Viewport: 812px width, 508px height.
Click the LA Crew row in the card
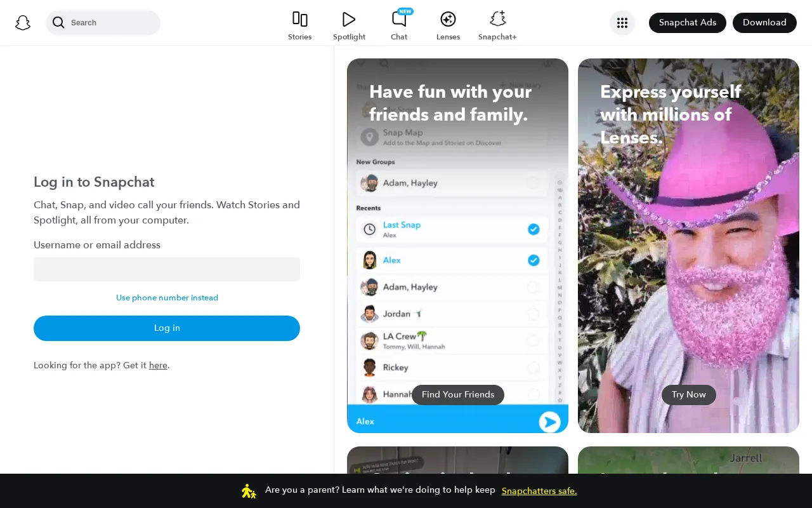coord(452,340)
